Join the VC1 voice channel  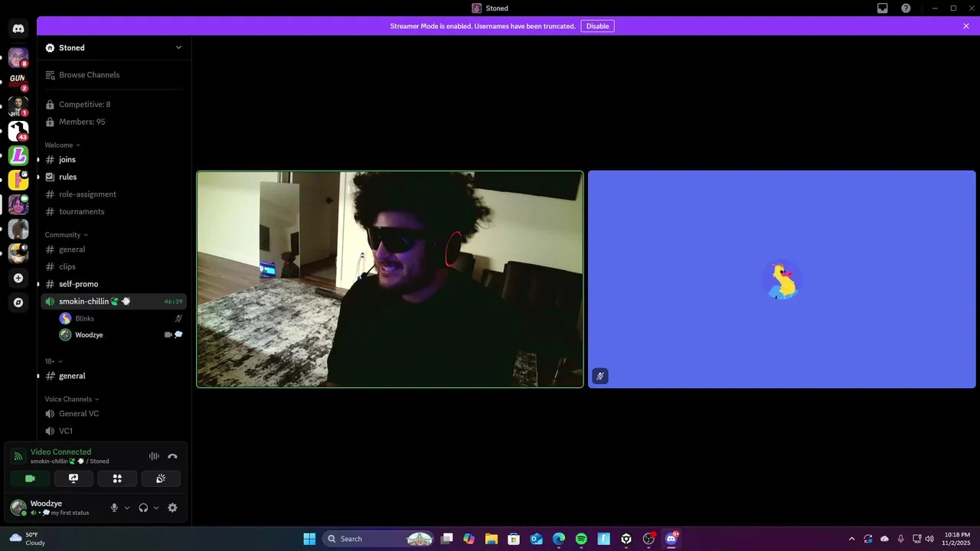coord(113,431)
